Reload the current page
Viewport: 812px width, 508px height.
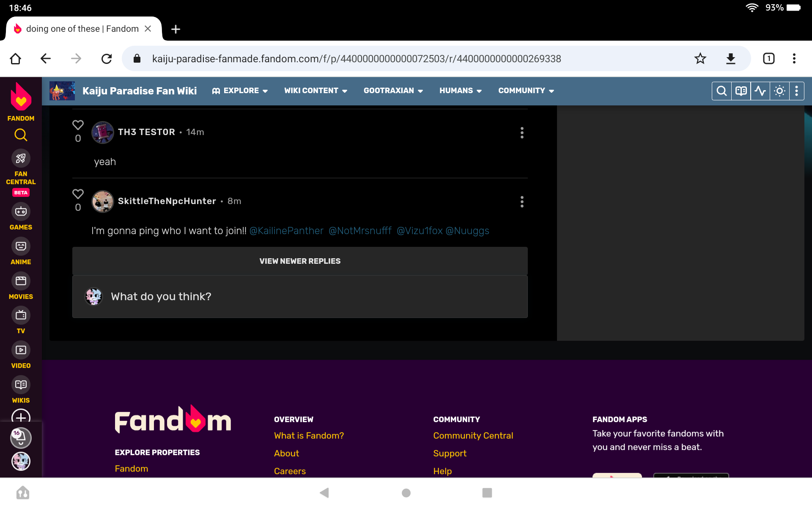(x=107, y=58)
